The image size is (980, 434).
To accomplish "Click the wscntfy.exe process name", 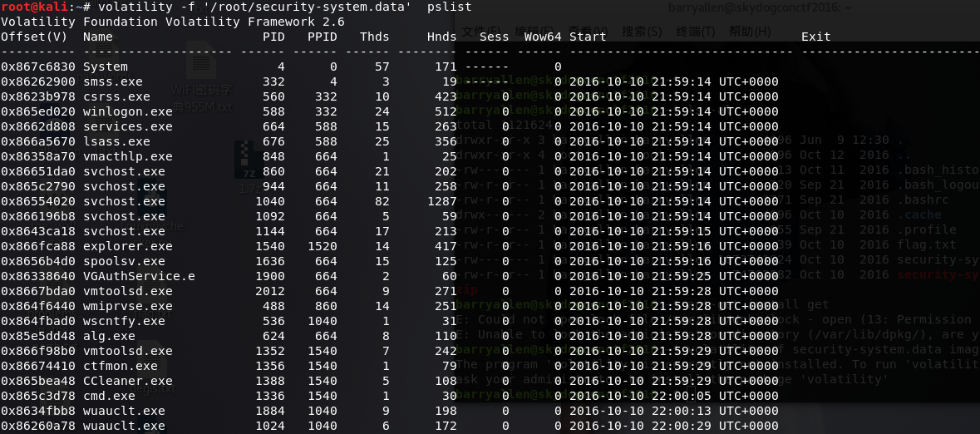I will pos(124,322).
